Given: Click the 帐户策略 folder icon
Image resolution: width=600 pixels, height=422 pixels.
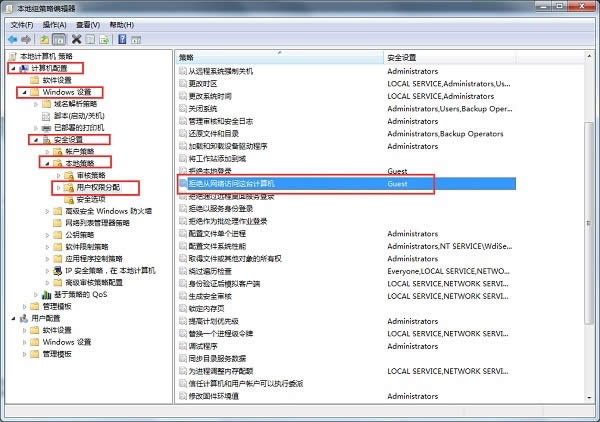Looking at the screenshot, I should [58, 152].
